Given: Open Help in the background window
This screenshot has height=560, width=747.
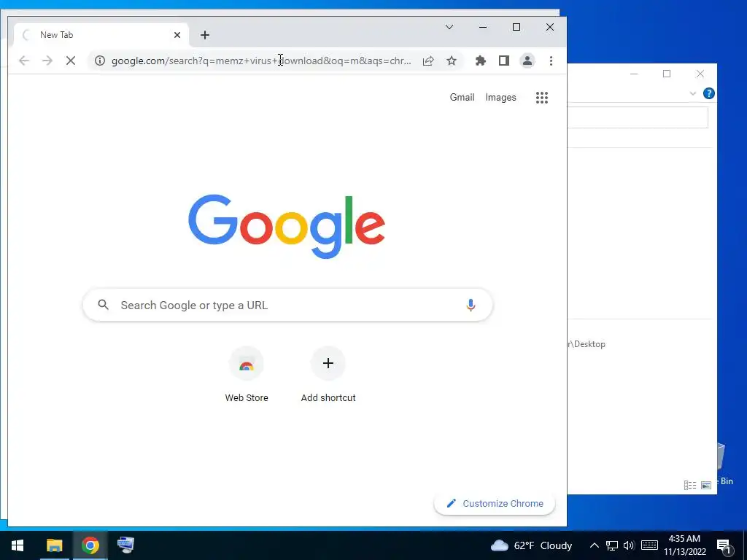Looking at the screenshot, I should click(709, 93).
